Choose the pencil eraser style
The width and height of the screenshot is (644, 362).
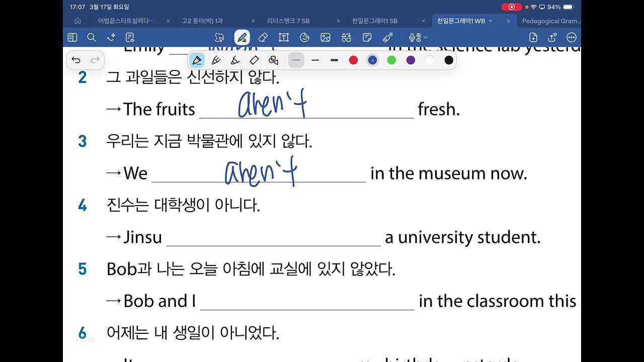pos(254,60)
